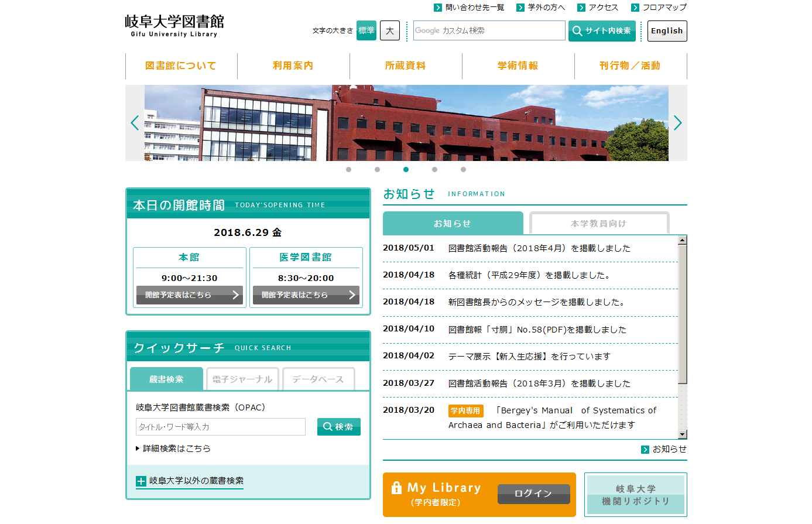The width and height of the screenshot is (812, 524).
Task: Select the fourth carousel dot
Action: click(x=434, y=170)
